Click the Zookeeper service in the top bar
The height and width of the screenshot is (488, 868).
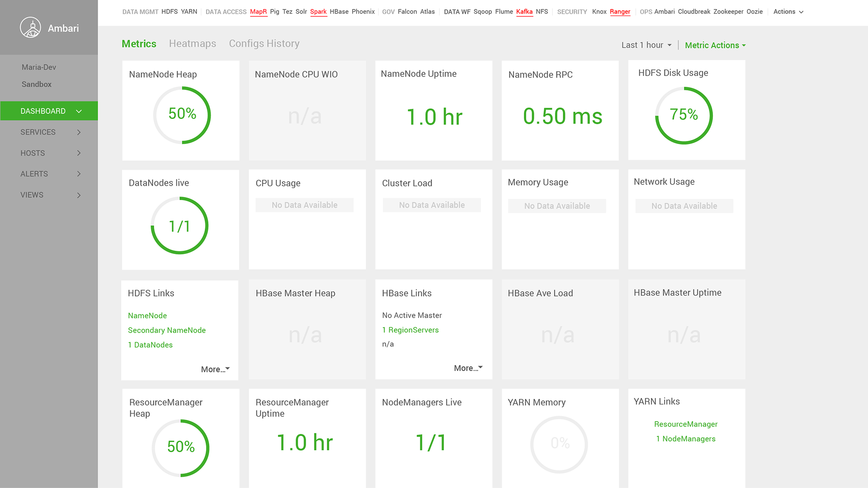pos(728,12)
